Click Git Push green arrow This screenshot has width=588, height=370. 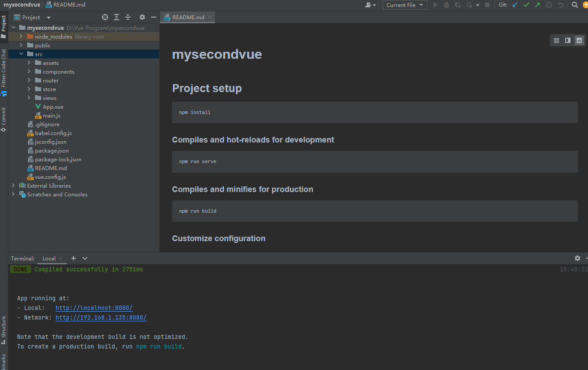click(538, 5)
